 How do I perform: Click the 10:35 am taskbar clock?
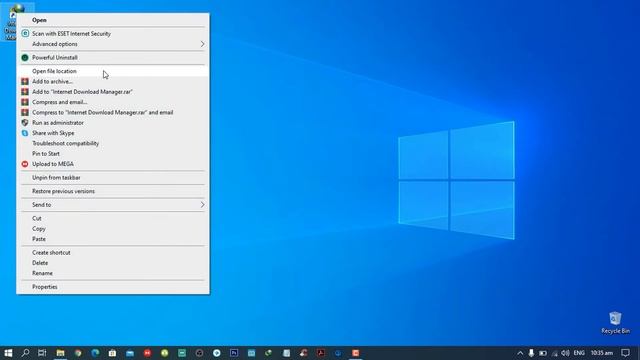[x=602, y=353]
